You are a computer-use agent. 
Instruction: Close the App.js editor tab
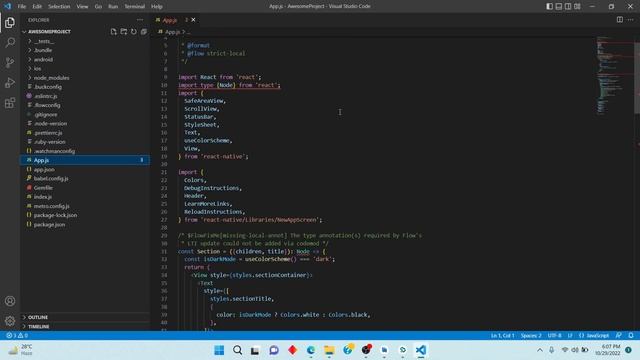pyautogui.click(x=193, y=20)
